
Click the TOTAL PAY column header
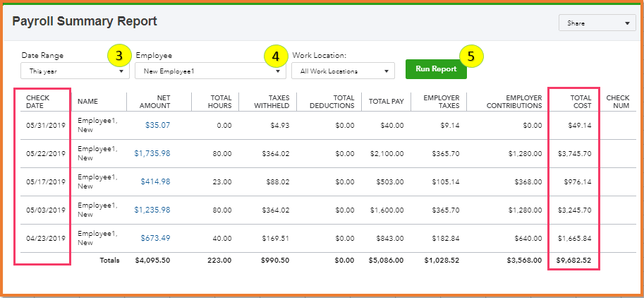coord(386,102)
